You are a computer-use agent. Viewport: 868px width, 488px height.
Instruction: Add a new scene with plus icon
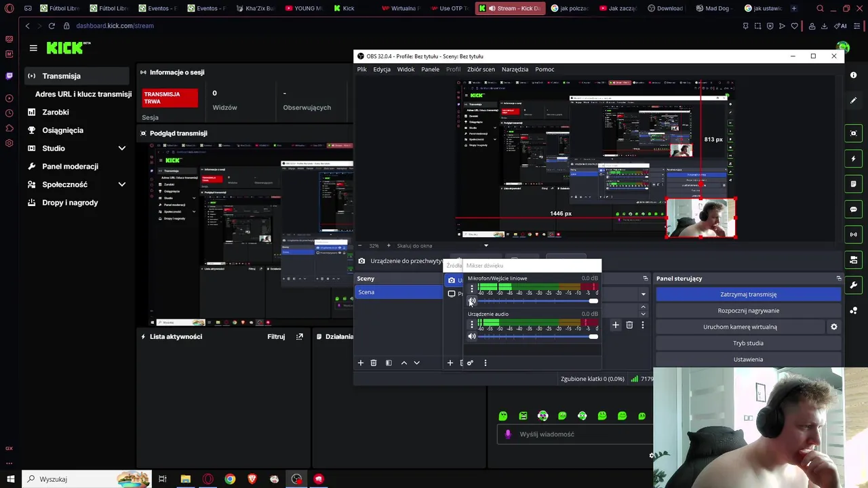pos(361,363)
